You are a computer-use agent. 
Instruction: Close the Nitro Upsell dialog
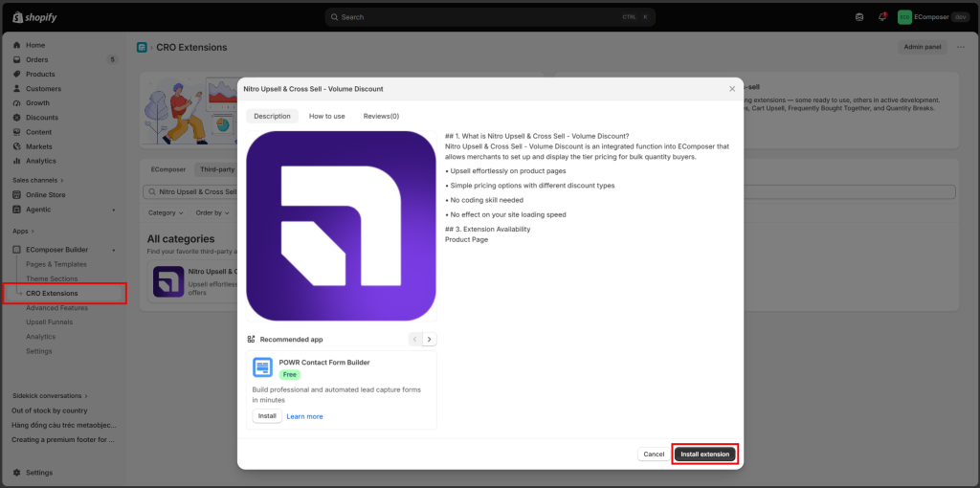point(732,89)
